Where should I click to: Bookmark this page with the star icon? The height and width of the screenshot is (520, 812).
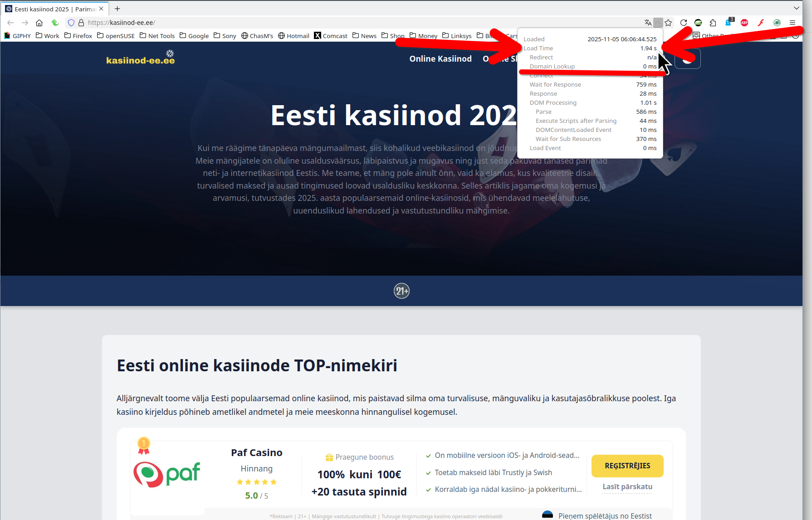pyautogui.click(x=668, y=23)
